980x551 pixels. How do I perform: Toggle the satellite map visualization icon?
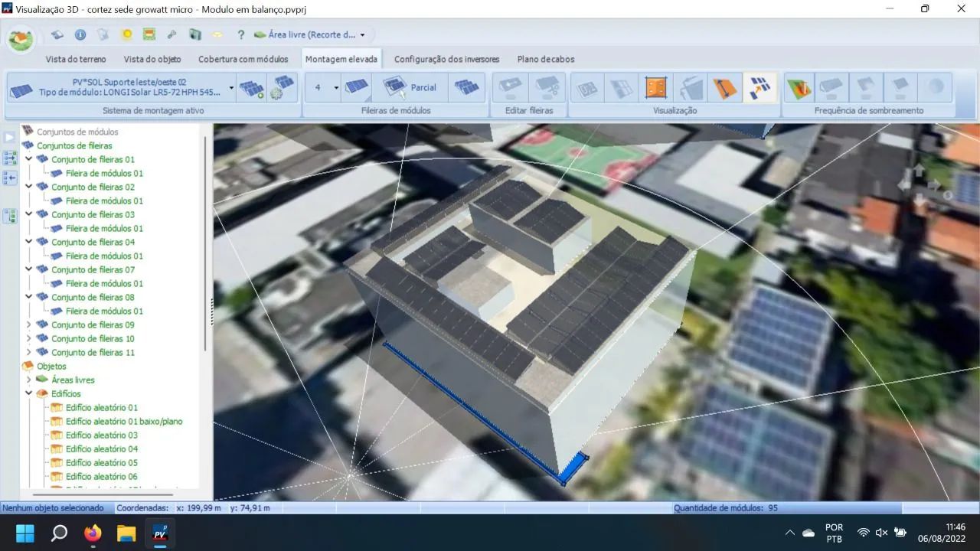click(x=759, y=88)
